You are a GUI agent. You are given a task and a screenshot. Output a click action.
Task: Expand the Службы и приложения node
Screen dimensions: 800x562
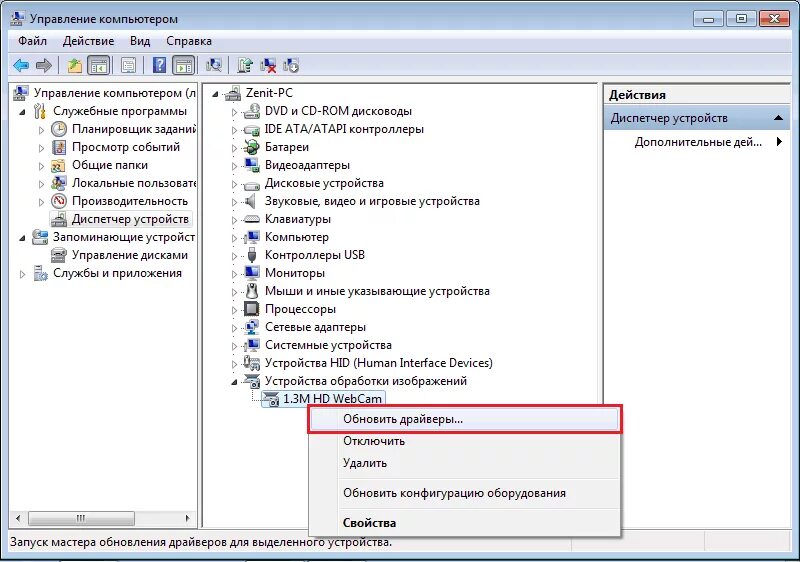click(x=22, y=274)
